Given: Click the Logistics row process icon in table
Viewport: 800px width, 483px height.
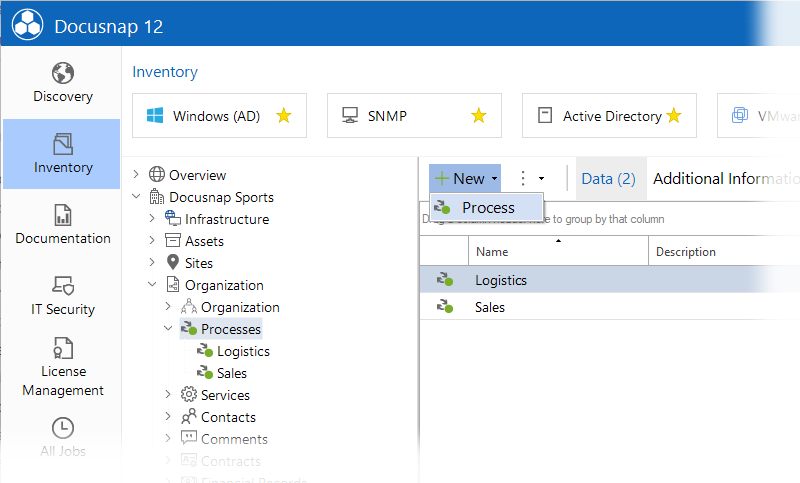Looking at the screenshot, I should point(444,279).
